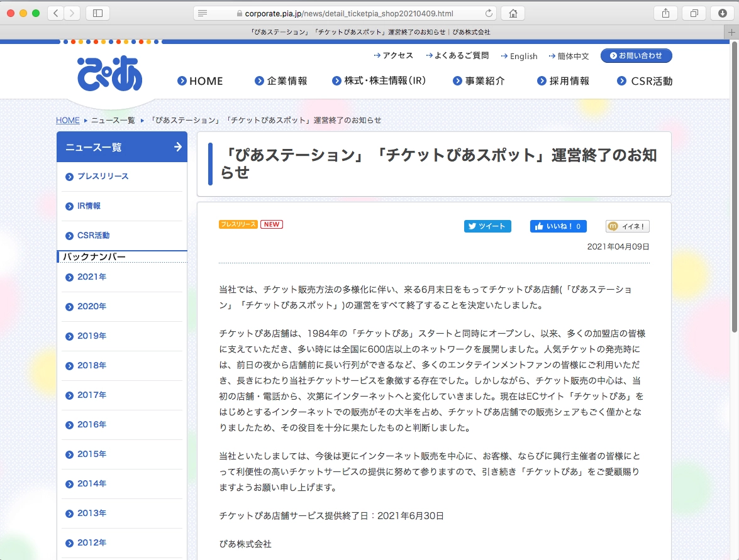
Task: Click the HOME breadcrumb link
Action: [67, 120]
